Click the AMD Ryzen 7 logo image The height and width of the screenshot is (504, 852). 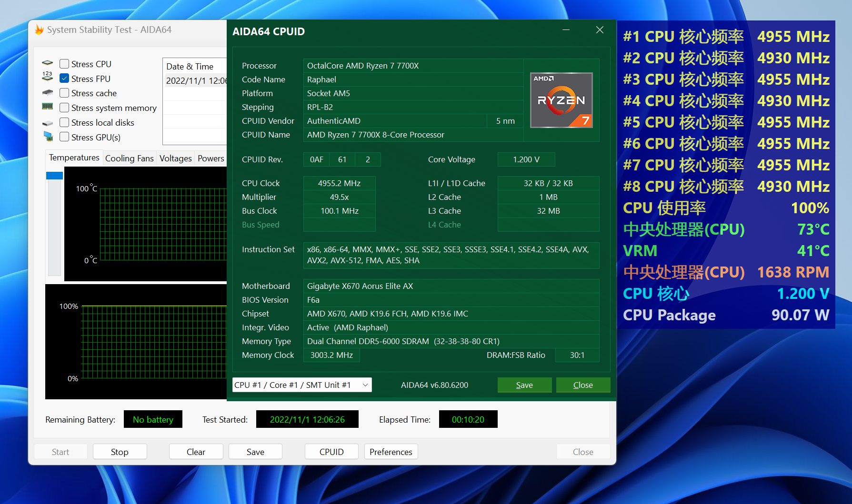(x=561, y=100)
